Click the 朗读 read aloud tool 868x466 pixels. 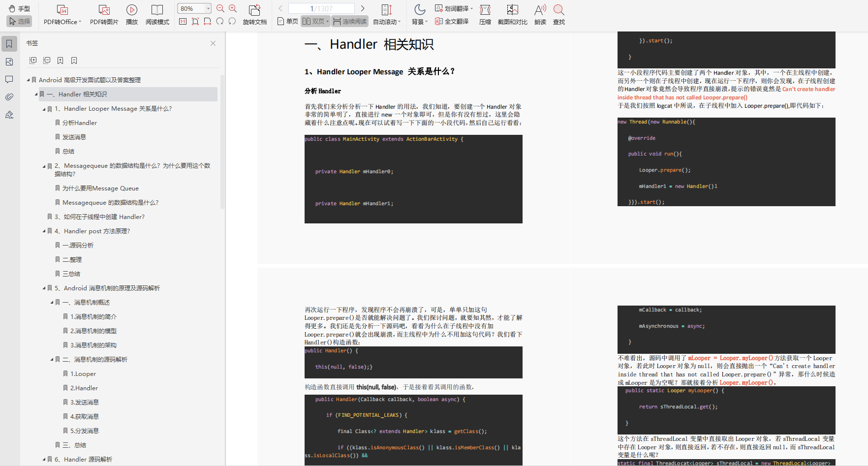(540, 15)
